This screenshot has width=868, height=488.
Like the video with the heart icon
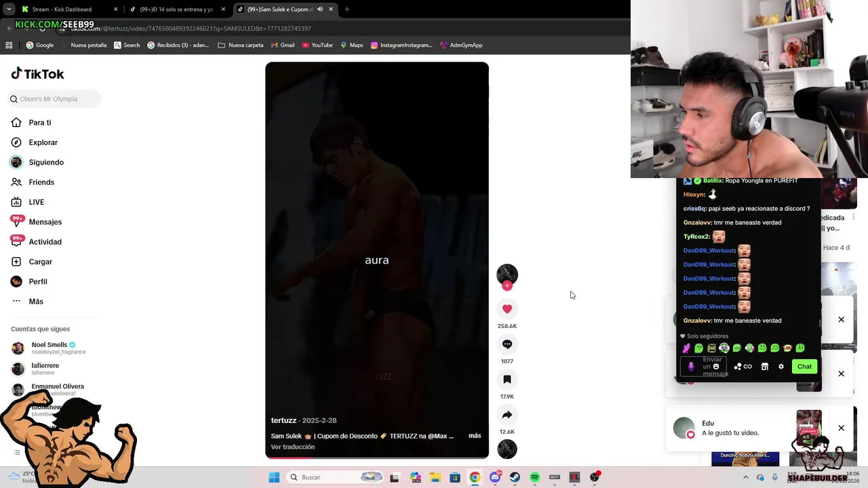507,309
